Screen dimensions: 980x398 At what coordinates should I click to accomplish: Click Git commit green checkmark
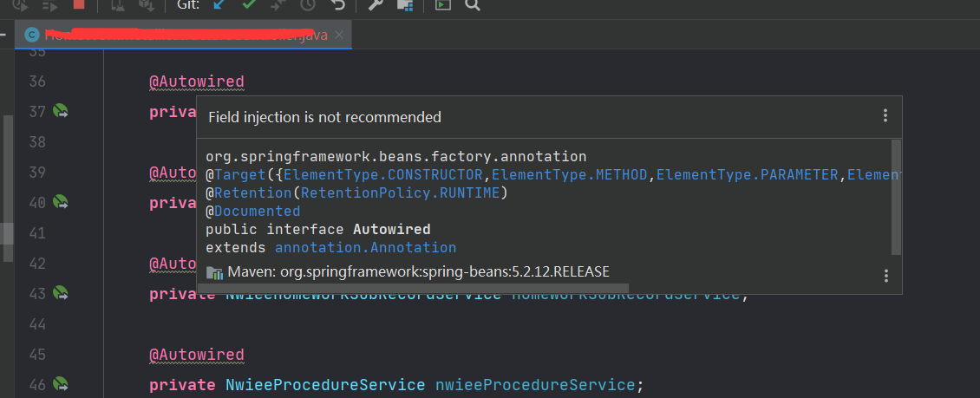[249, 5]
